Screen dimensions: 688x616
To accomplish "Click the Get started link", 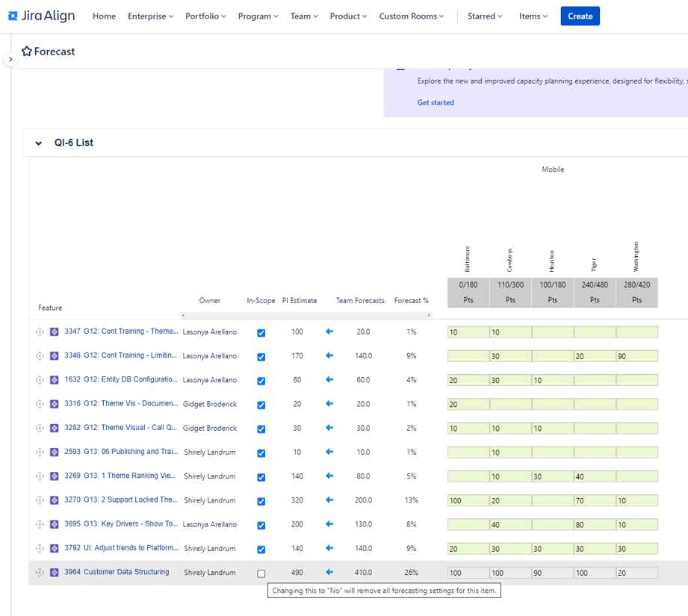I will click(436, 102).
